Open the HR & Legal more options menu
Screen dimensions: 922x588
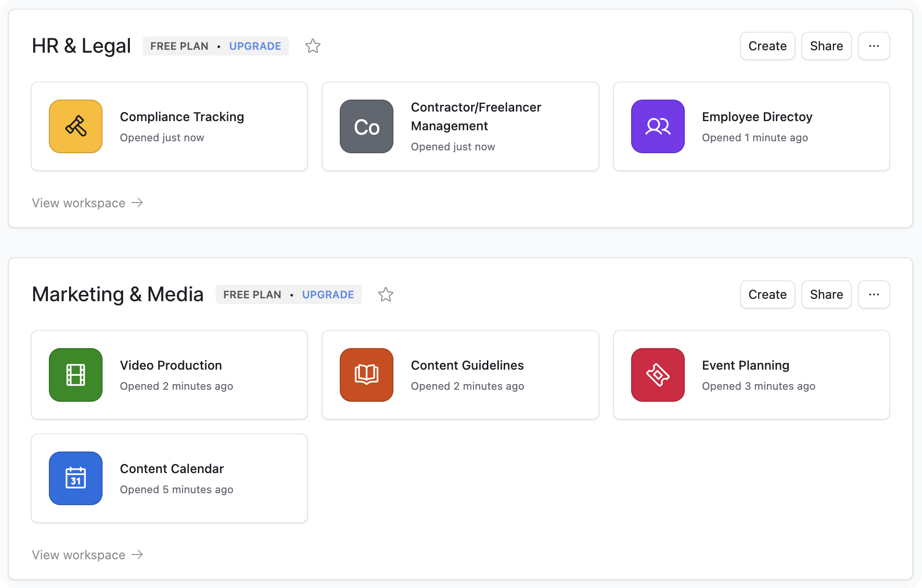pyautogui.click(x=874, y=46)
